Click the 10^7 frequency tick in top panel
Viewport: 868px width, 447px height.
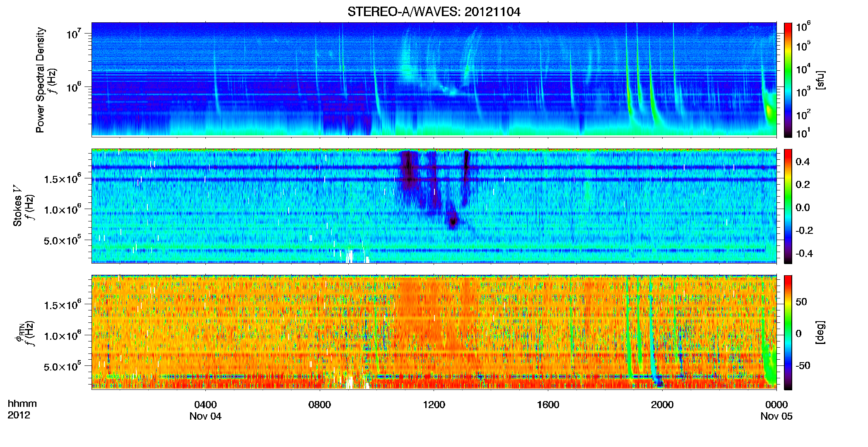click(74, 34)
